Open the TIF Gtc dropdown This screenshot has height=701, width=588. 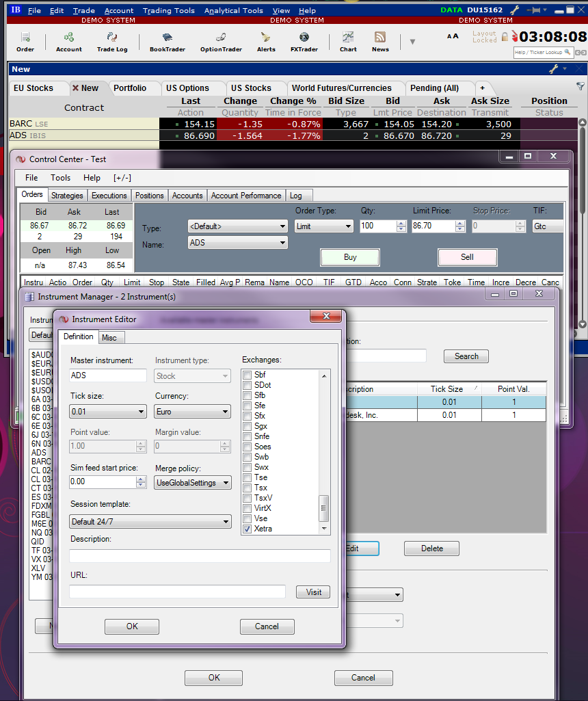pos(548,226)
